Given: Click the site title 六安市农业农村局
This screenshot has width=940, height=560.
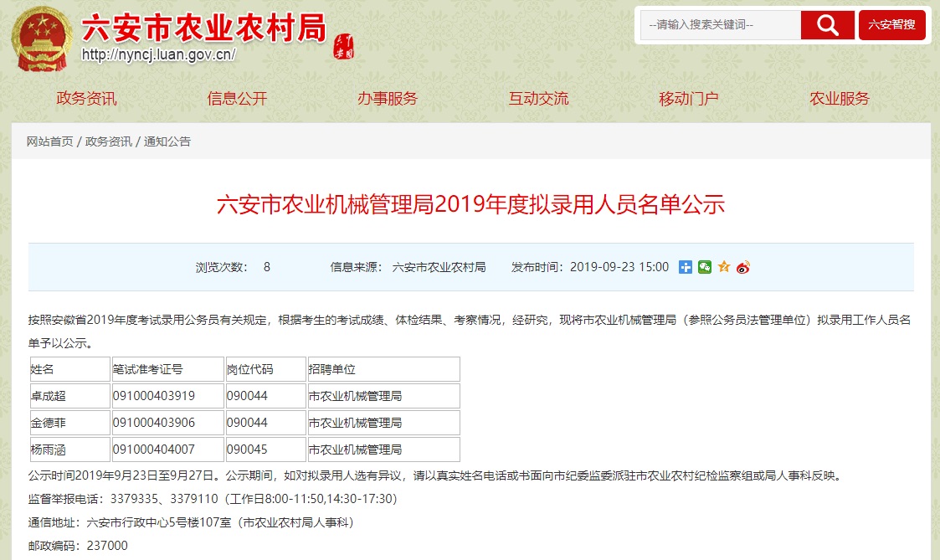Looking at the screenshot, I should [204, 28].
